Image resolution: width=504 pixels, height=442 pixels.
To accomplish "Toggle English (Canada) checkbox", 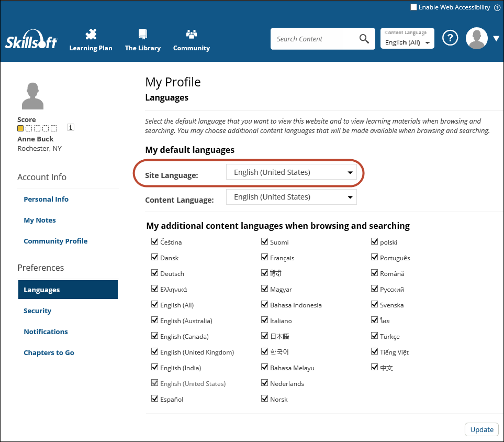I will pyautogui.click(x=154, y=336).
